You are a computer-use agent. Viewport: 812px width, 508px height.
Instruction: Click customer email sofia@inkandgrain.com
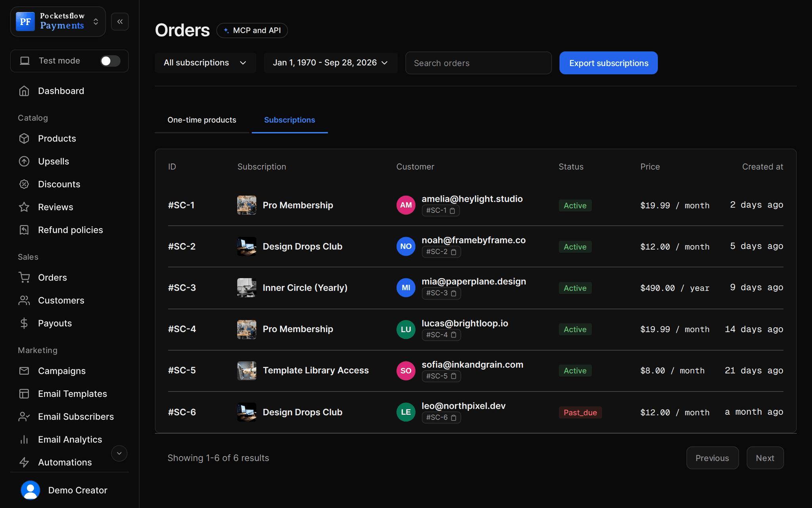[x=472, y=365]
